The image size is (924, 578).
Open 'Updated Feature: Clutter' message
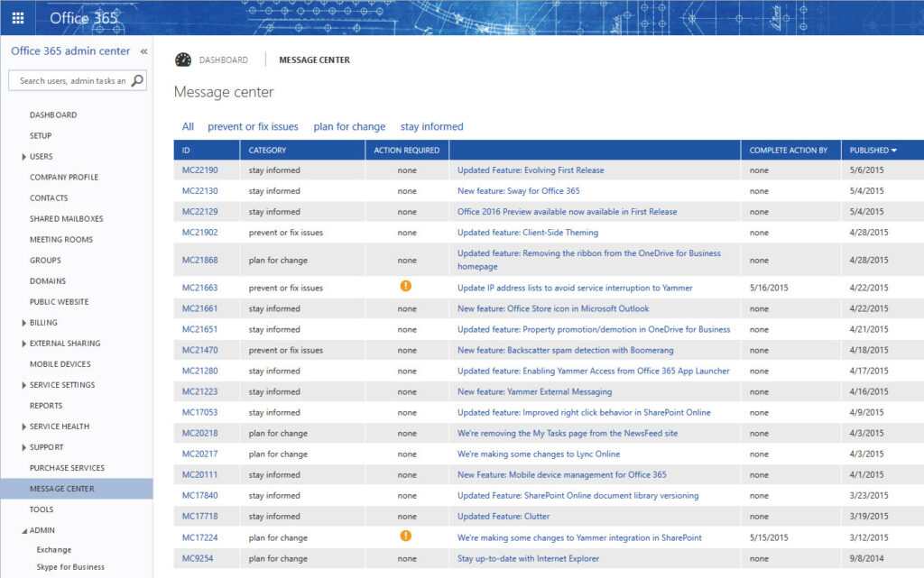(504, 516)
